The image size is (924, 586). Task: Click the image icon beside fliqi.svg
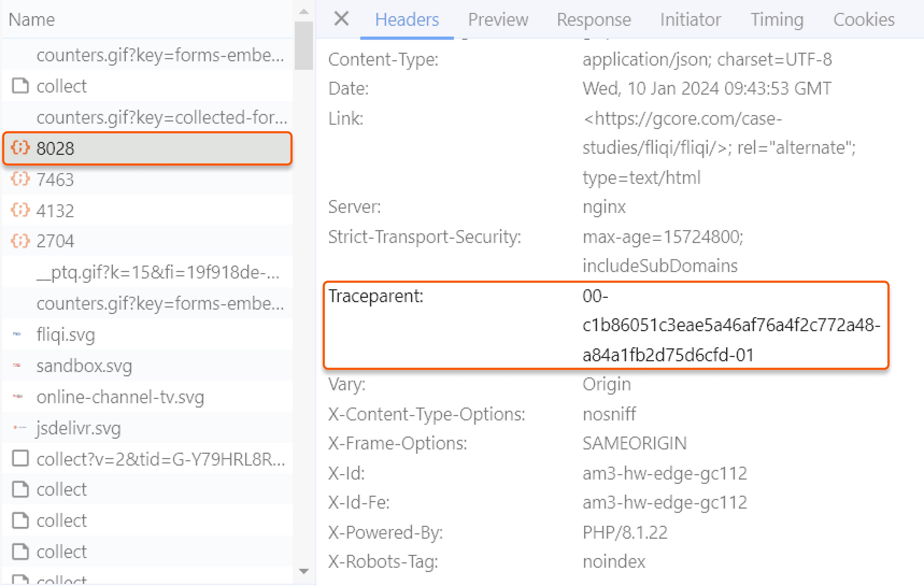pos(17,334)
